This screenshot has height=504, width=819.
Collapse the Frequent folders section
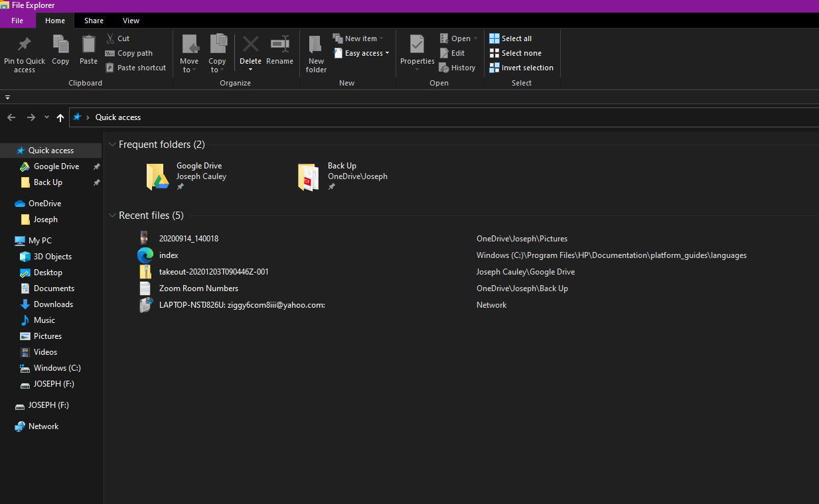coord(113,145)
